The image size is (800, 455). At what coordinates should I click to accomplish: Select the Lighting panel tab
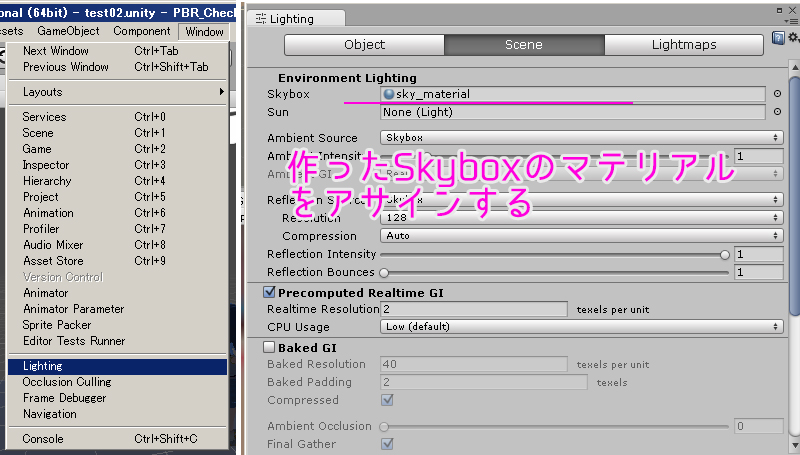(296, 19)
